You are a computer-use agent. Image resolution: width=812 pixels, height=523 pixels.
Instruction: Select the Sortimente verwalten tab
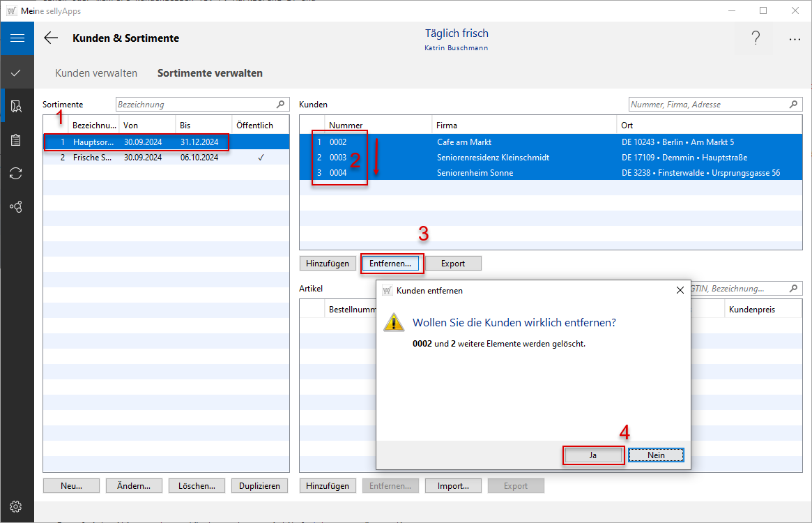(x=210, y=73)
